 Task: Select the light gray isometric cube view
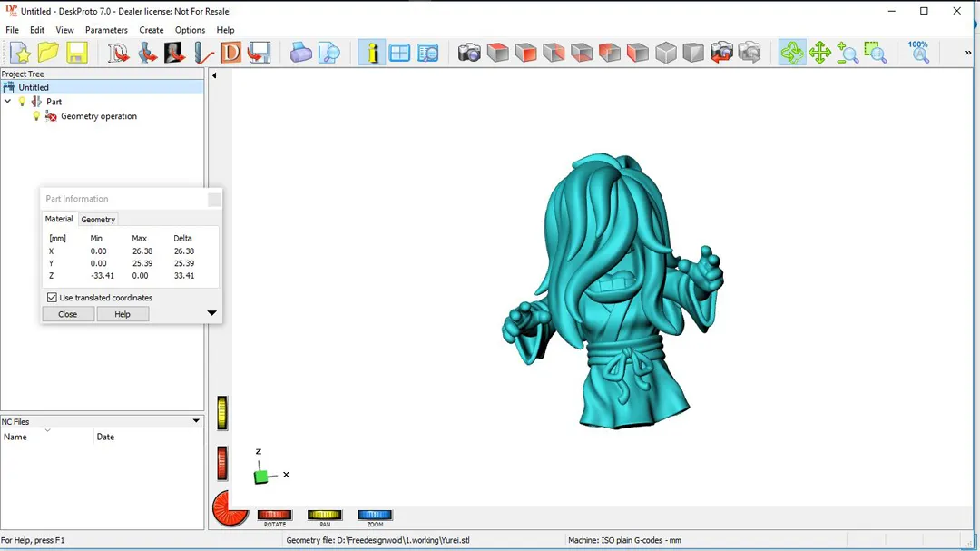click(x=666, y=53)
